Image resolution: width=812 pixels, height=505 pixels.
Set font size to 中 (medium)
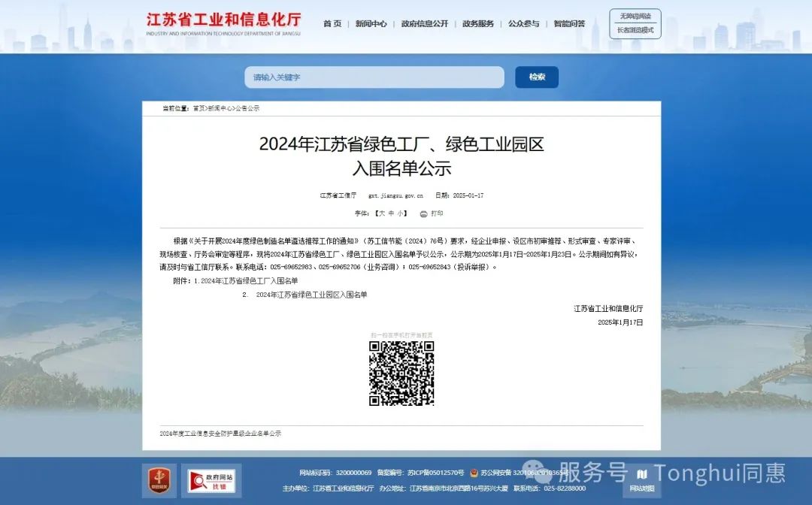(x=391, y=213)
